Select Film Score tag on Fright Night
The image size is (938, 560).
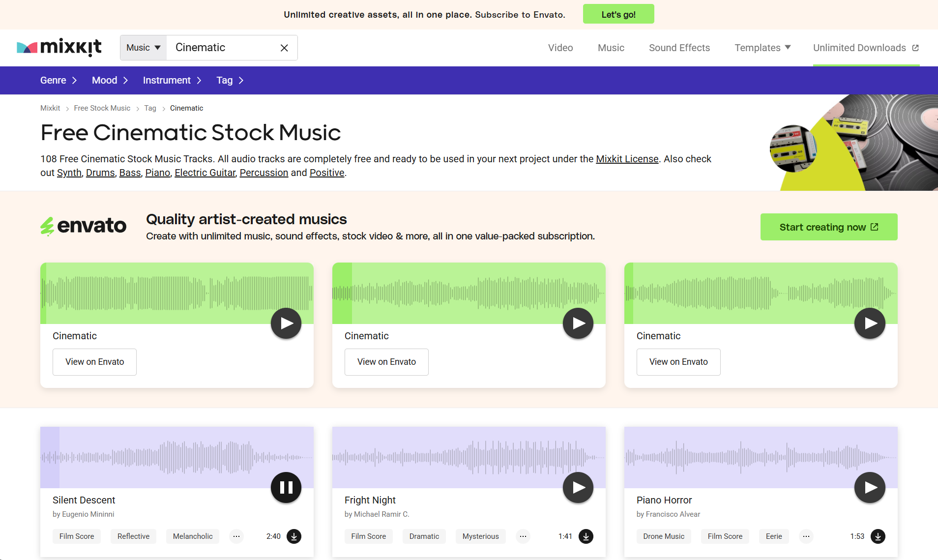[369, 536]
